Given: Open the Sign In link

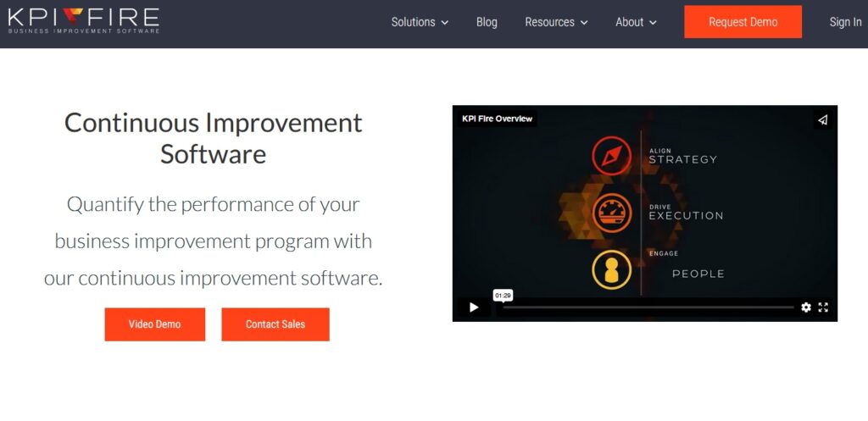Looking at the screenshot, I should [845, 22].
